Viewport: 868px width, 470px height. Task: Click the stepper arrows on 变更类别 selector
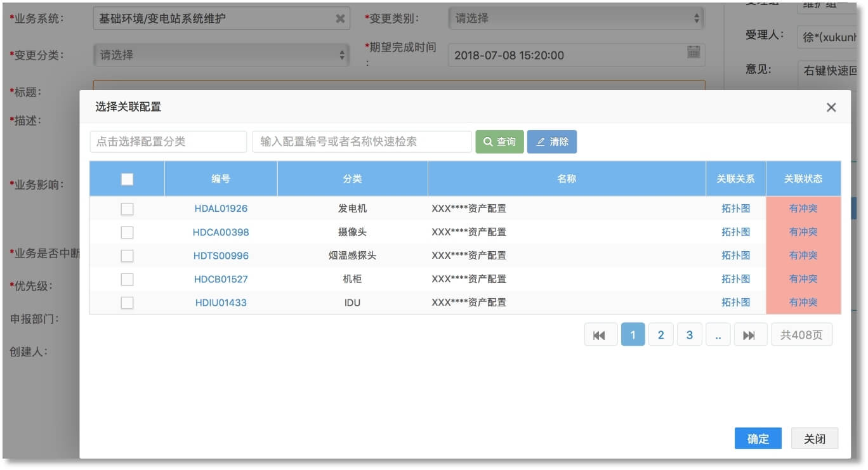(x=695, y=18)
